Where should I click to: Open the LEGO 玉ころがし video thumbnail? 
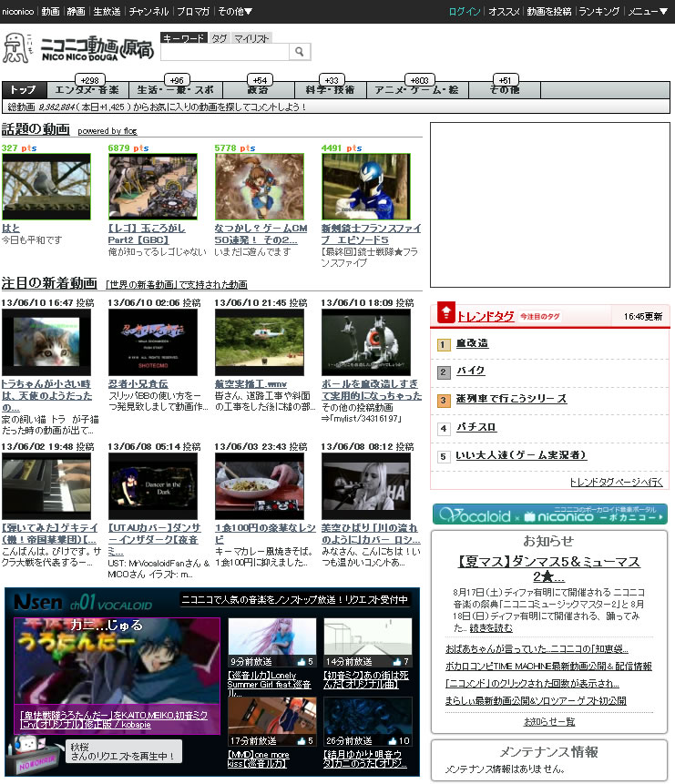click(x=153, y=187)
